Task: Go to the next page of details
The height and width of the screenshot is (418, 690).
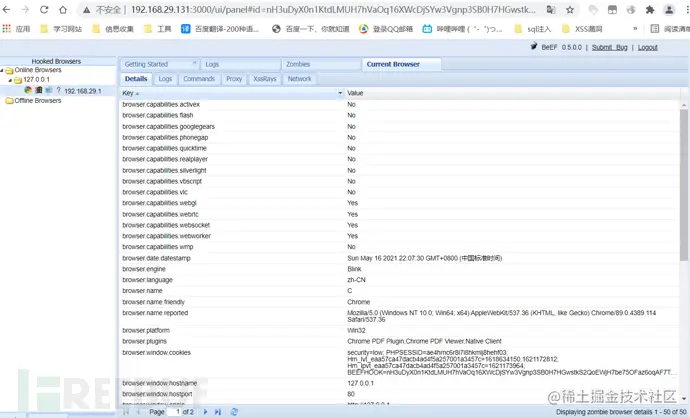Action: pos(206,412)
